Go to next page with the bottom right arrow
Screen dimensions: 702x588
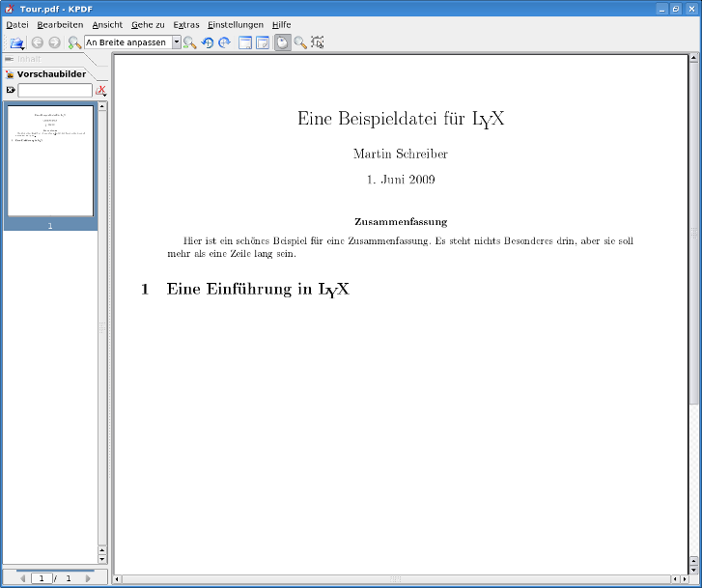[88, 578]
